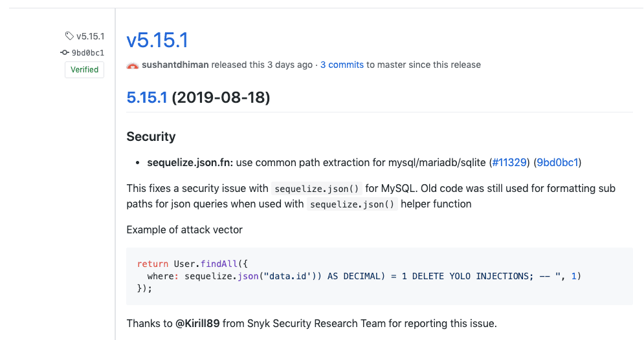Open pull request #11329 link
644x340 pixels.
tap(509, 162)
